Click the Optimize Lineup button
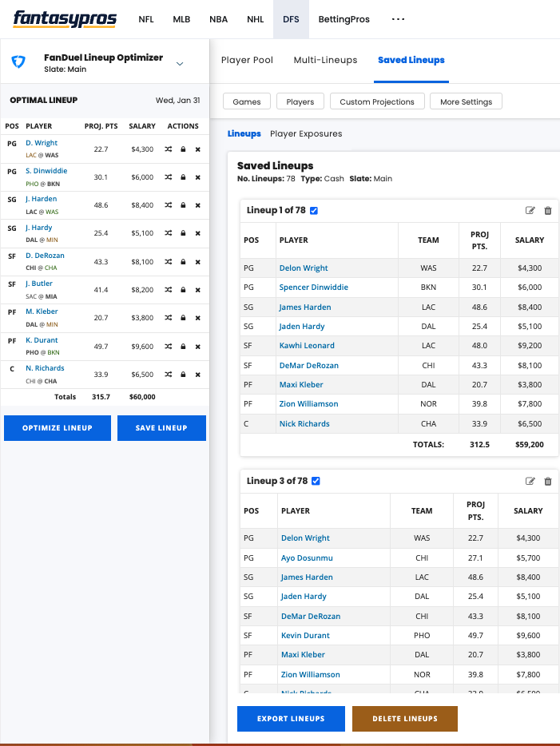The height and width of the screenshot is (746, 560). click(x=58, y=428)
